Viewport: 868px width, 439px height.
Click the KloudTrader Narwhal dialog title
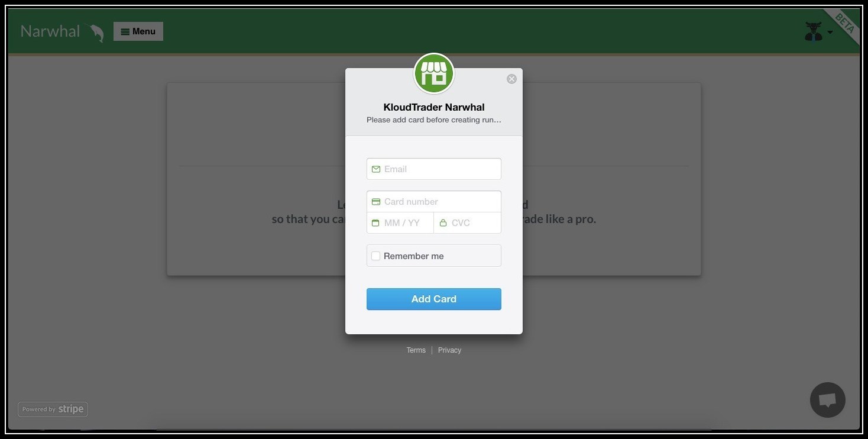coord(434,107)
